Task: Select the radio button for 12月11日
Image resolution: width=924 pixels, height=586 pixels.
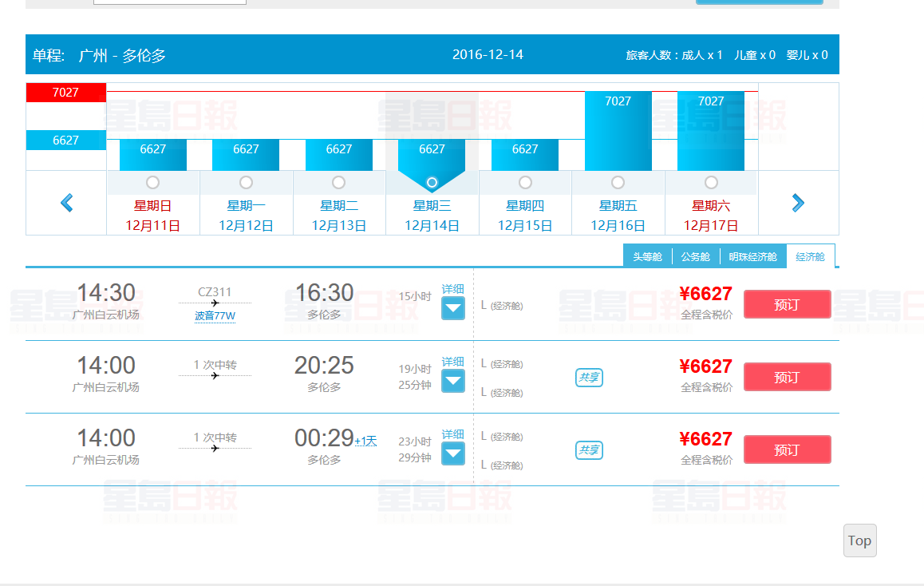Action: click(x=153, y=183)
